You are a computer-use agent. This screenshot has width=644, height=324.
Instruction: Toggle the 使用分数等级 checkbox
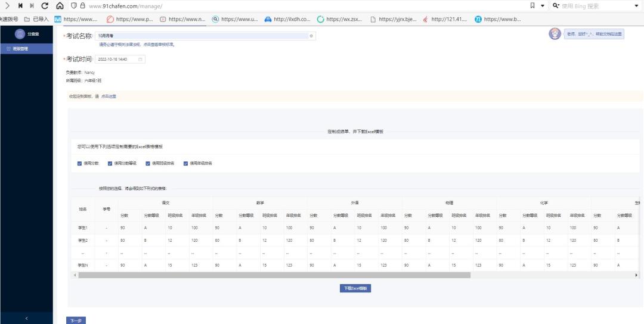[110, 163]
